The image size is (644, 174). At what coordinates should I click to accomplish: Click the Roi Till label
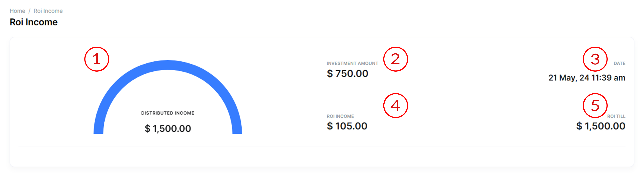pyautogui.click(x=616, y=116)
